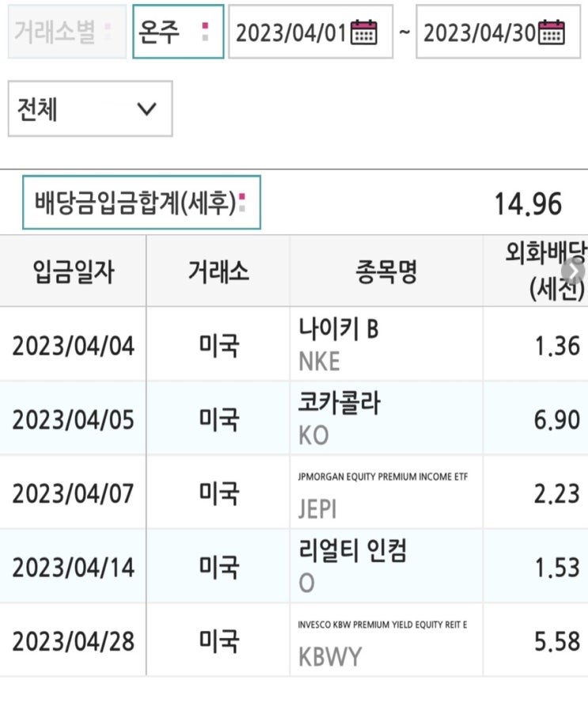
Task: Select the 2023/04/07 date cell
Action: 74,493
